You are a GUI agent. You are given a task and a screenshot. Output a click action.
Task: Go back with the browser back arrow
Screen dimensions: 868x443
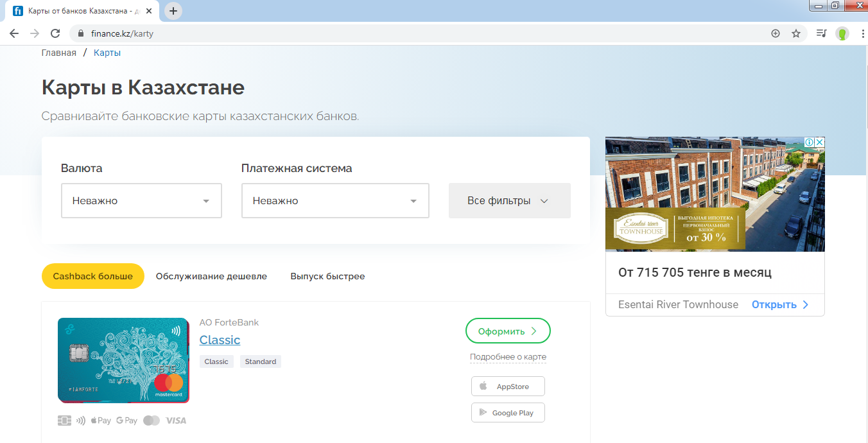click(x=14, y=33)
